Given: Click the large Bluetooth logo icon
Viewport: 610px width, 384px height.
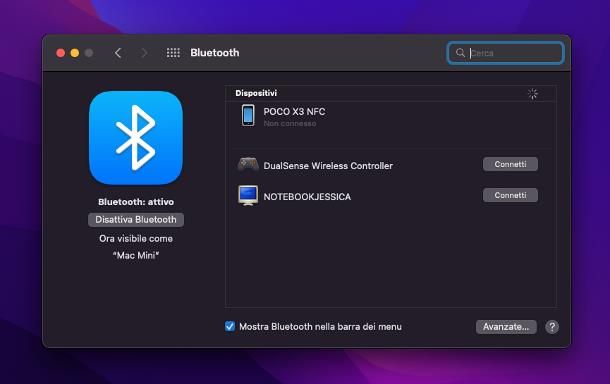Looking at the screenshot, I should point(136,138).
